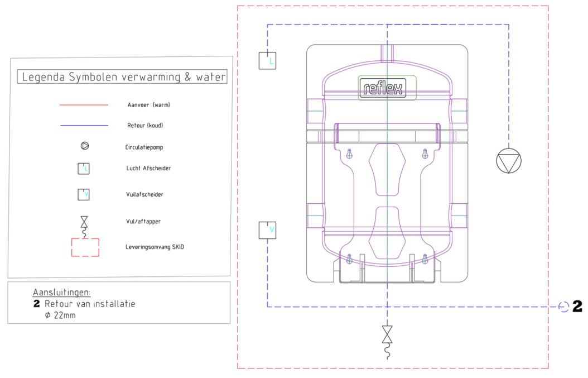This screenshot has height=378, width=588.
Task: Click the reflex logo on the vessel
Action: [x=383, y=88]
